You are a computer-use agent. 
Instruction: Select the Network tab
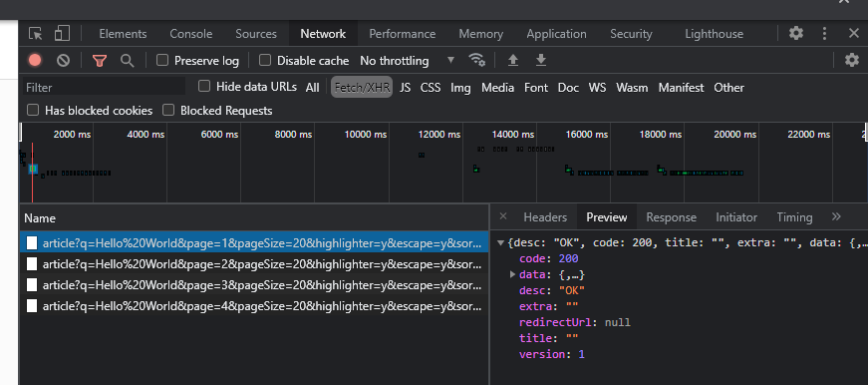click(x=323, y=34)
